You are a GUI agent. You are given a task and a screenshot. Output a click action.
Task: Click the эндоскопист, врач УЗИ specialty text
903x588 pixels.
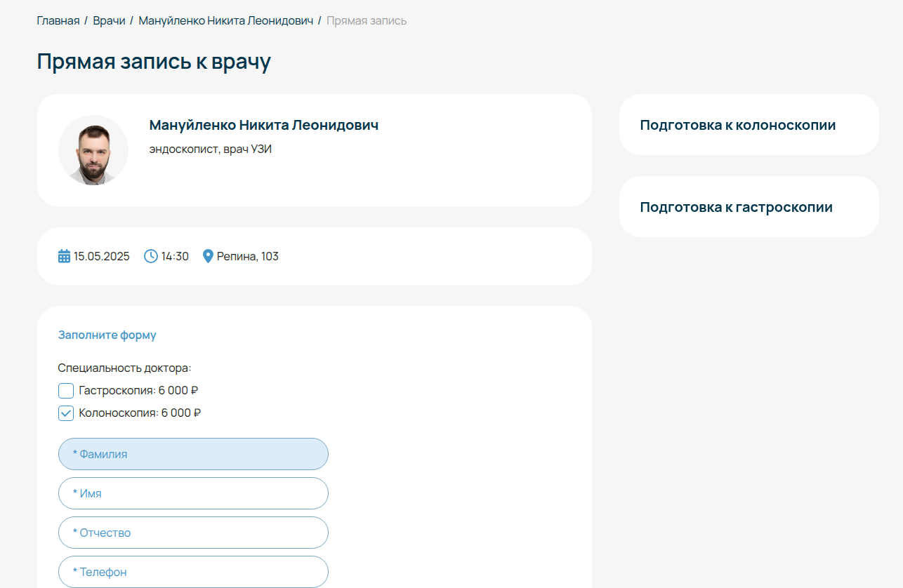point(211,149)
